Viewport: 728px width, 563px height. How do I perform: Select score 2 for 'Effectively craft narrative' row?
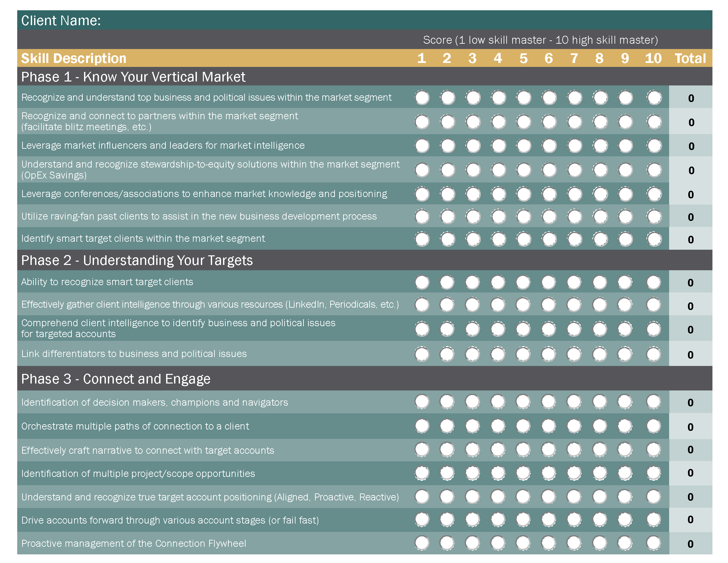(447, 450)
